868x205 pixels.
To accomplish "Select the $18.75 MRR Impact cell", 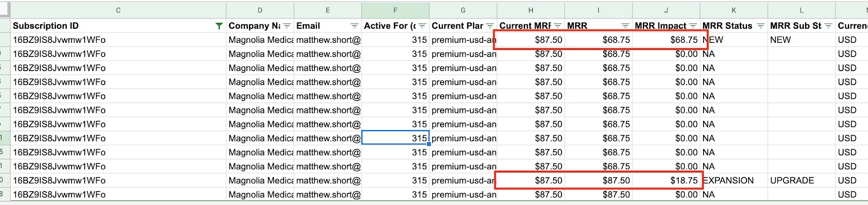I will (x=666, y=181).
